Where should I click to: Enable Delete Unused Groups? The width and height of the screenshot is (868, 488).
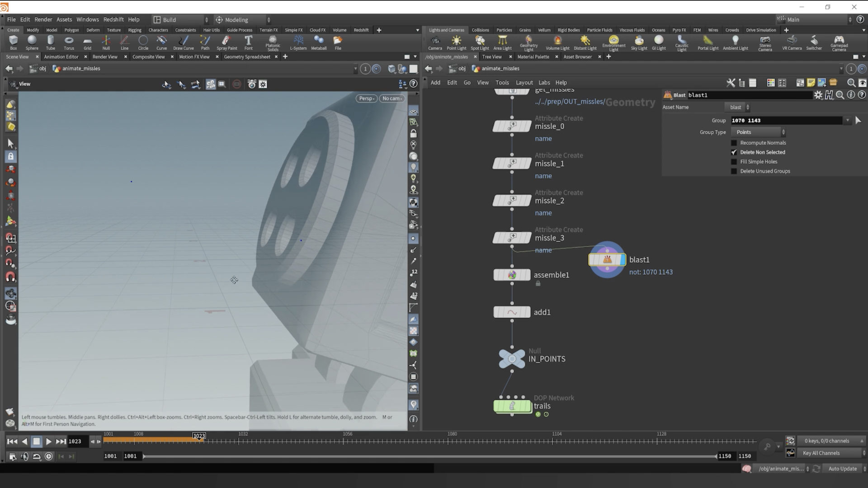pyautogui.click(x=734, y=171)
